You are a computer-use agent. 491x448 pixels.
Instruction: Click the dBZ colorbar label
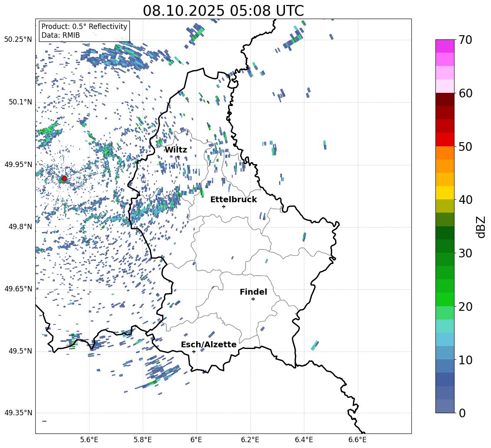[481, 227]
